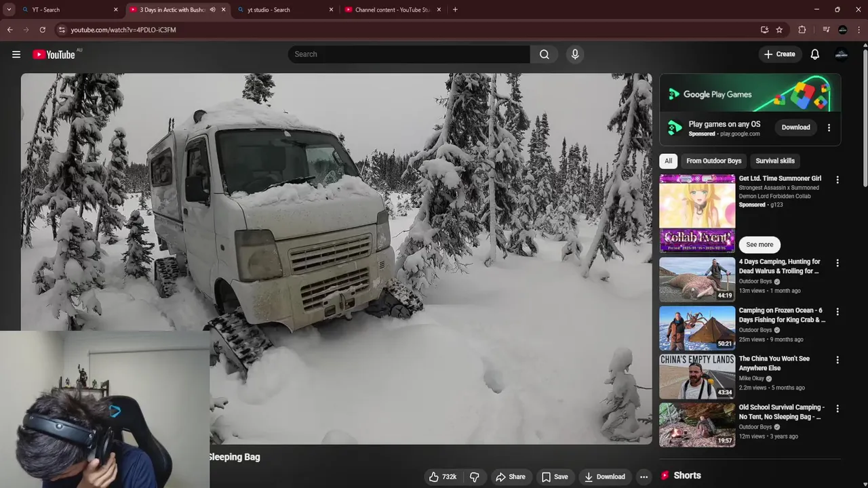This screenshot has height=488, width=868.
Task: Open China's Empty Lands thumbnail
Action: point(697,376)
